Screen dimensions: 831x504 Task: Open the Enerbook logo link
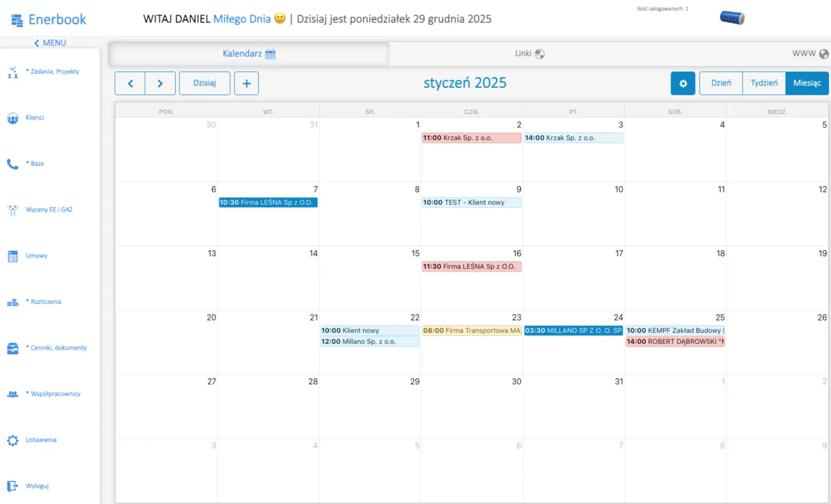48,19
